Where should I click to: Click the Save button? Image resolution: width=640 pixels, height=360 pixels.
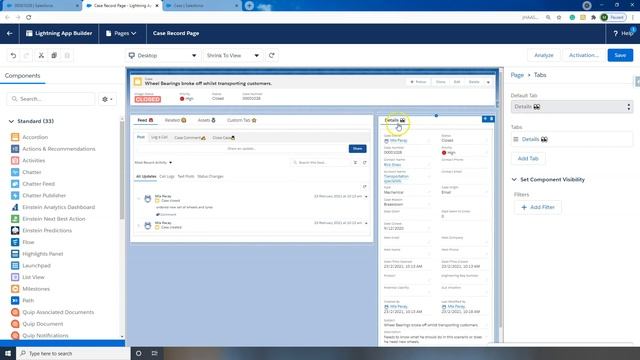tap(620, 55)
